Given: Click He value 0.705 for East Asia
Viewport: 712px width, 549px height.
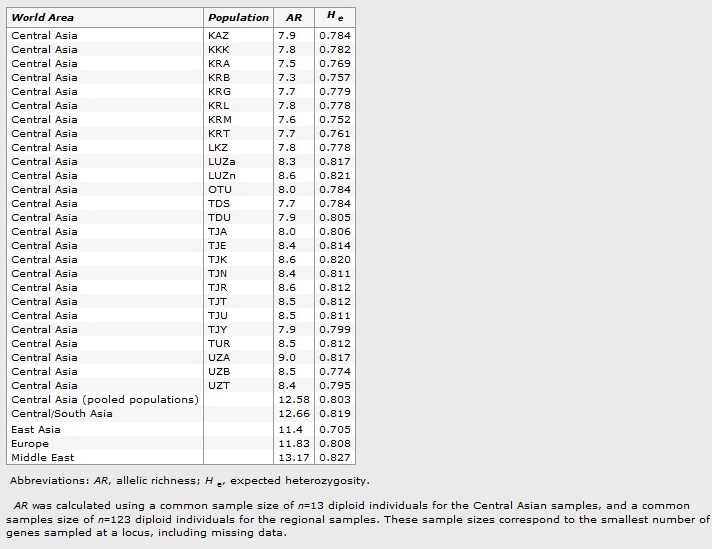Looking at the screenshot, I should point(335,430).
